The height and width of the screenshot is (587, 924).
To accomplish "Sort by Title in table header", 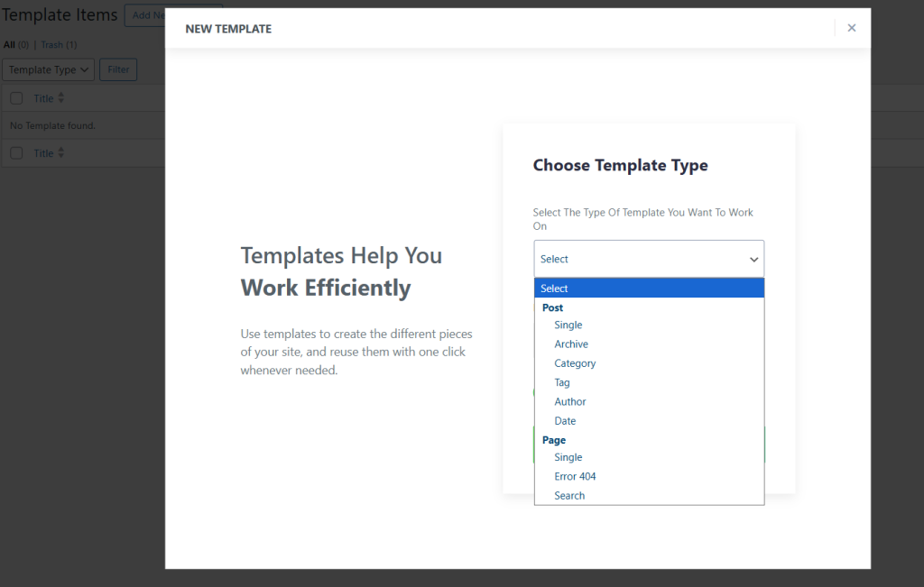I will tap(43, 98).
